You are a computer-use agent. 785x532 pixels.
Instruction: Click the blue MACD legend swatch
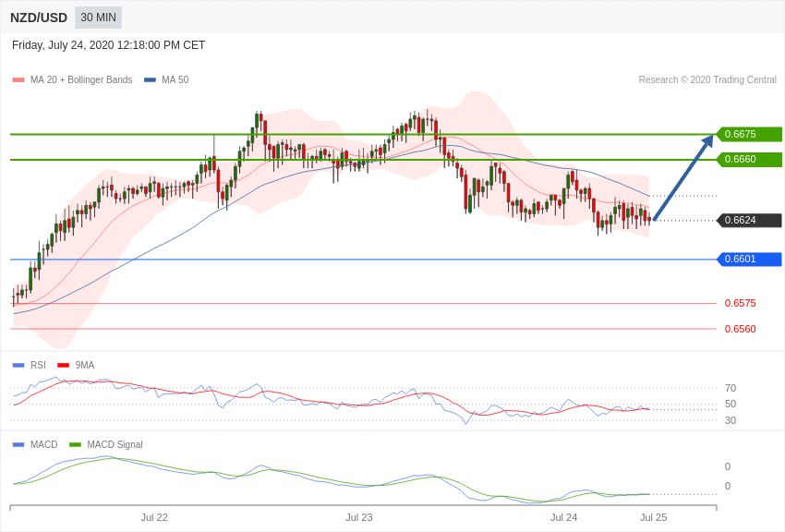point(18,444)
